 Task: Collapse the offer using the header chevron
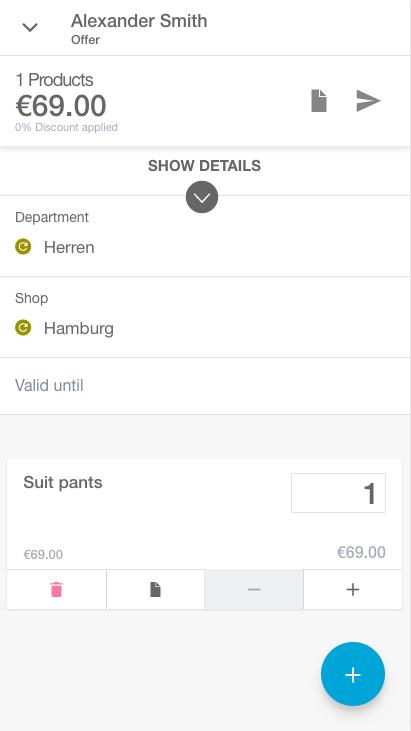[x=30, y=28]
